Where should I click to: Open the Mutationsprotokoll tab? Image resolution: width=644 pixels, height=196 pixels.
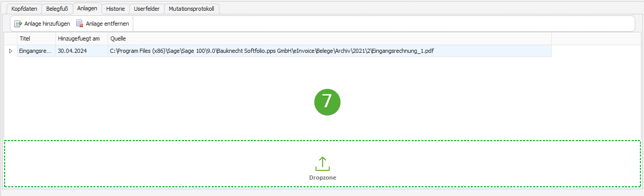(x=192, y=9)
